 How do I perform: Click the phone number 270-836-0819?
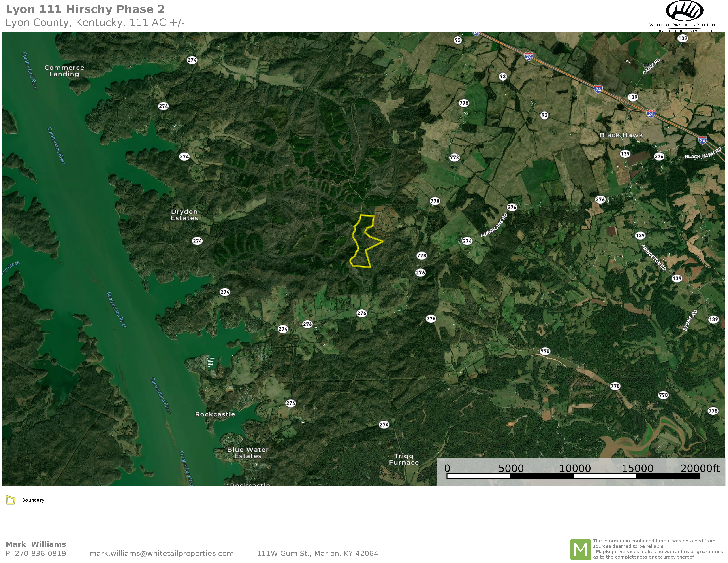40,553
